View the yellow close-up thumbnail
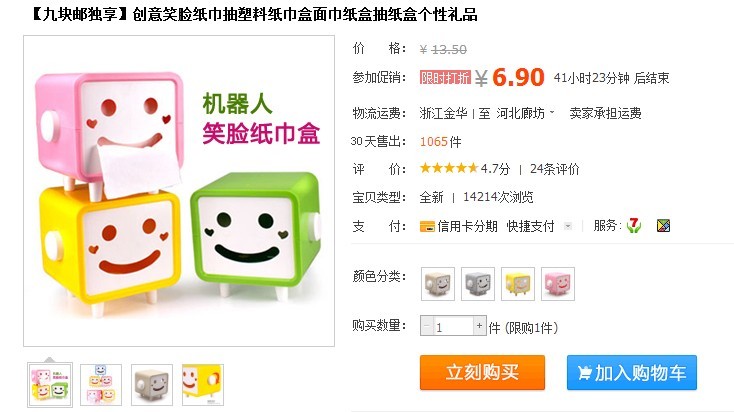Viewport: 734px width, 412px height. [x=203, y=385]
